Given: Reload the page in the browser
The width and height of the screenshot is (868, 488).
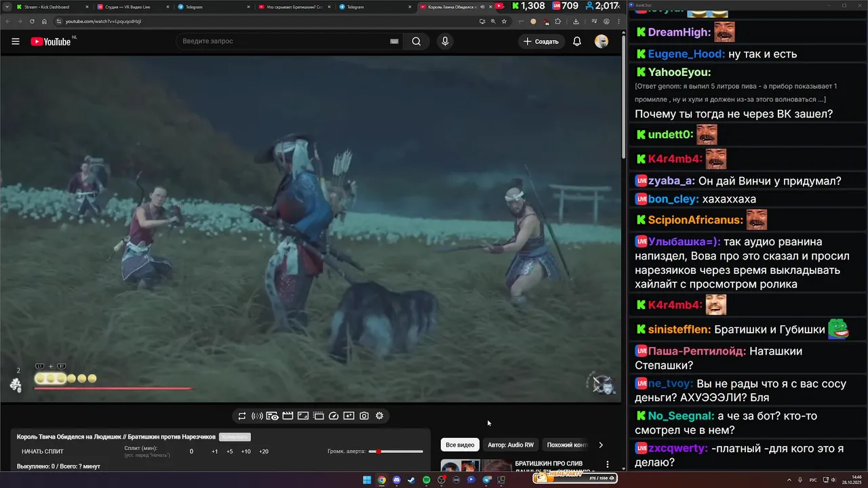Looking at the screenshot, I should click(32, 21).
